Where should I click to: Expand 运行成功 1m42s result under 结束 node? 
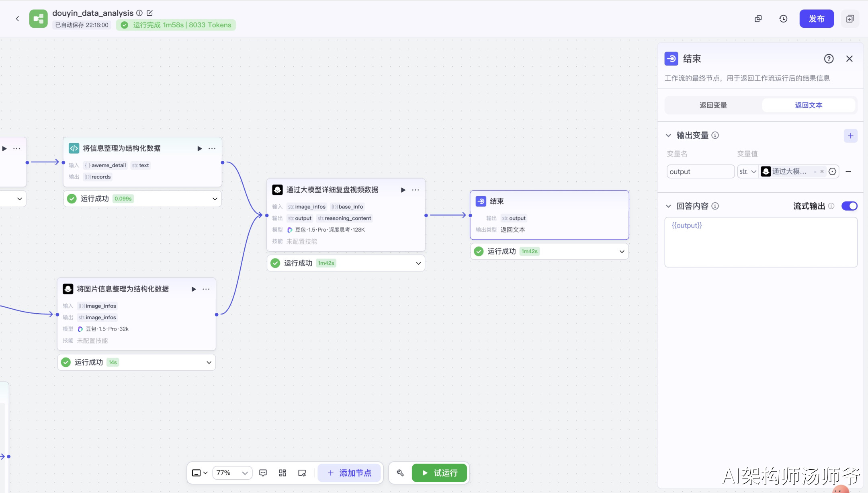pos(622,251)
